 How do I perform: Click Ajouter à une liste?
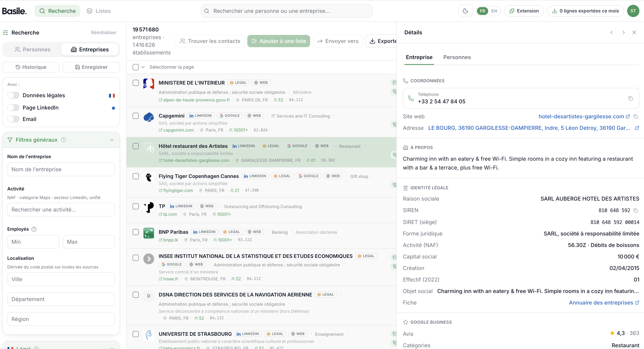click(278, 41)
